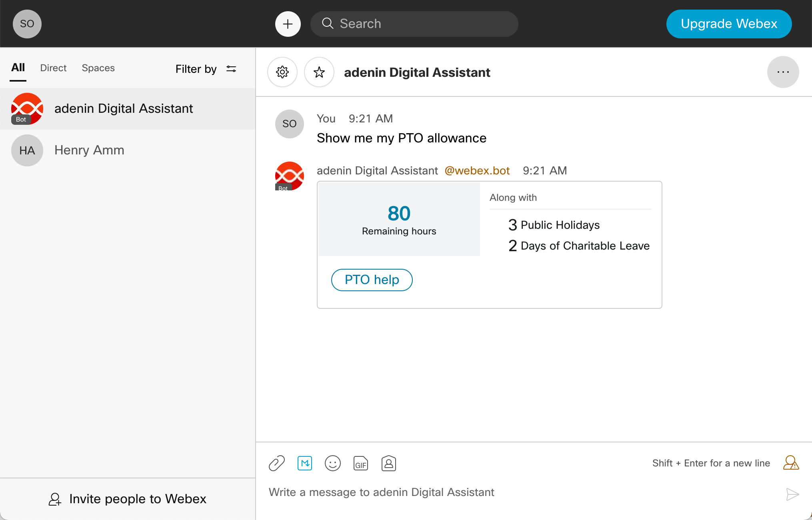
Task: Click the send message arrow
Action: click(792, 494)
